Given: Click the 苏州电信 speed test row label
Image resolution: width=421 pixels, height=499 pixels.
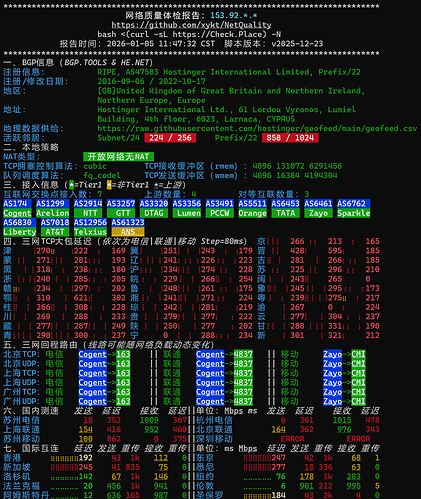Looking at the screenshot, I should [x=21, y=420].
